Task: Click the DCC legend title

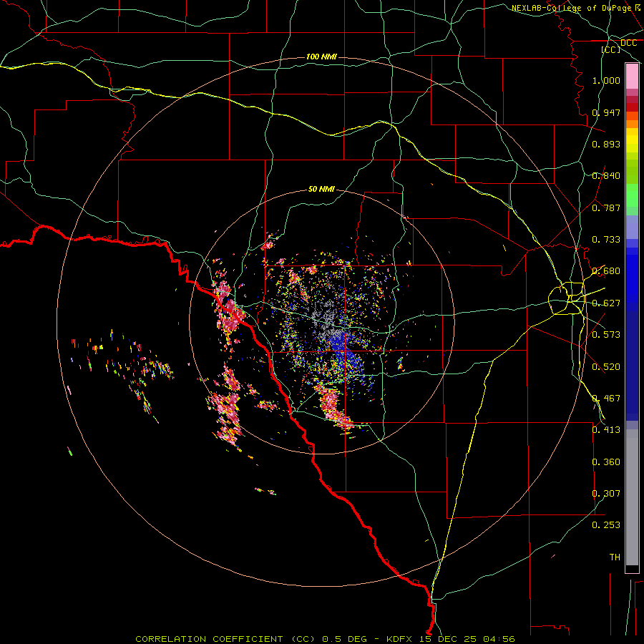Action: tap(628, 43)
